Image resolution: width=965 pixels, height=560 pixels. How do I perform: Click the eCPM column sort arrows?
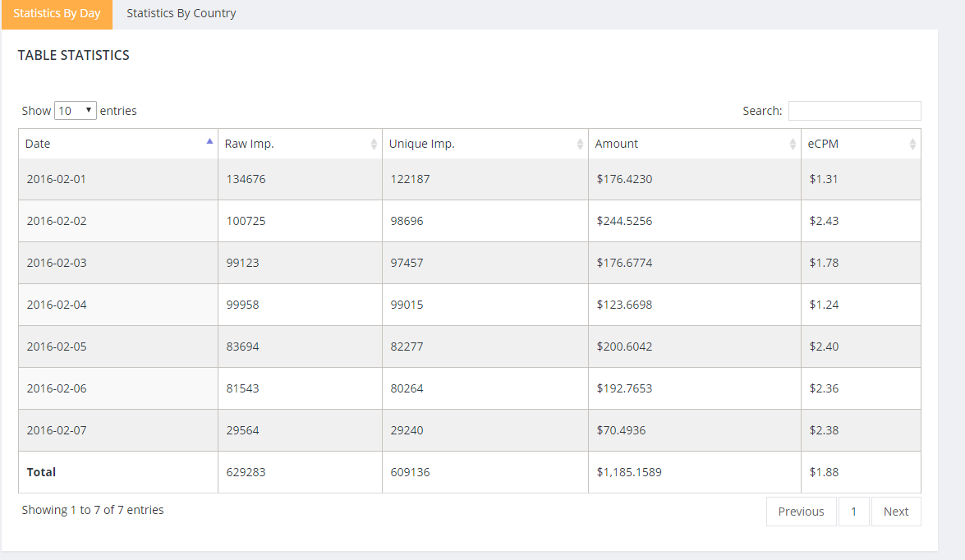pyautogui.click(x=912, y=144)
